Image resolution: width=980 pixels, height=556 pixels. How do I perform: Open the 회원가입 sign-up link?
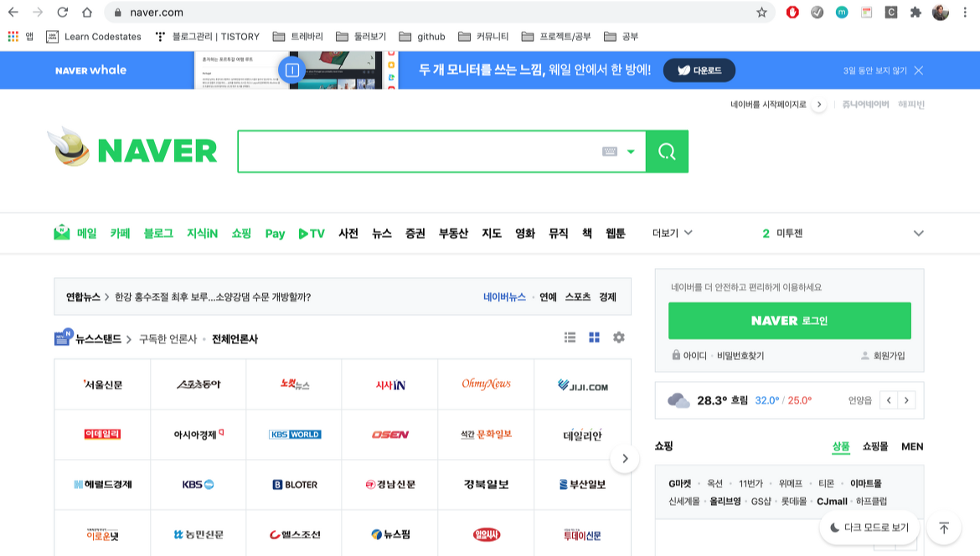889,356
